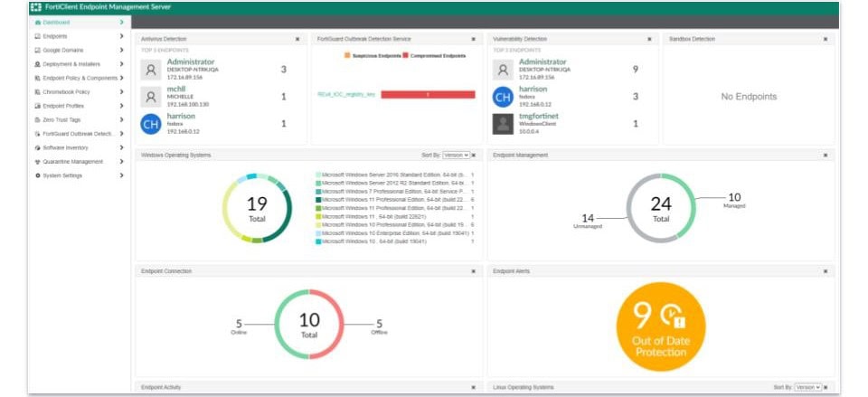
Task: Click the System Settings gear icon
Action: (x=38, y=175)
